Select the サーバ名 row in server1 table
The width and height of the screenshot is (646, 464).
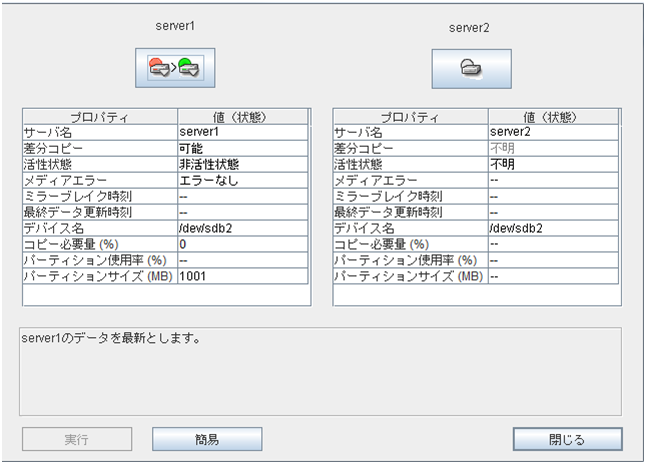(x=99, y=131)
